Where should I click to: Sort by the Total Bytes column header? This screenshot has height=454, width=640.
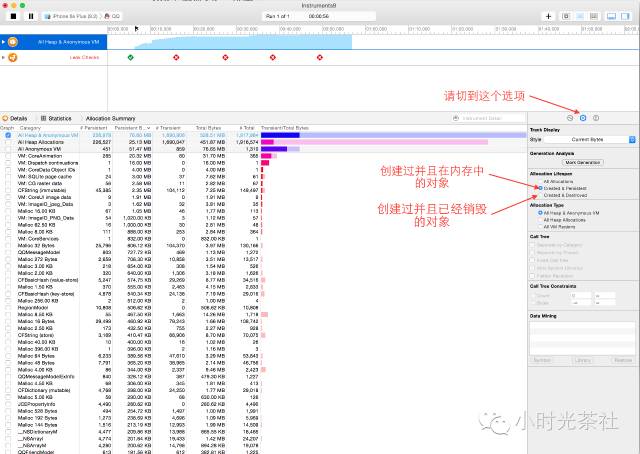[208, 128]
